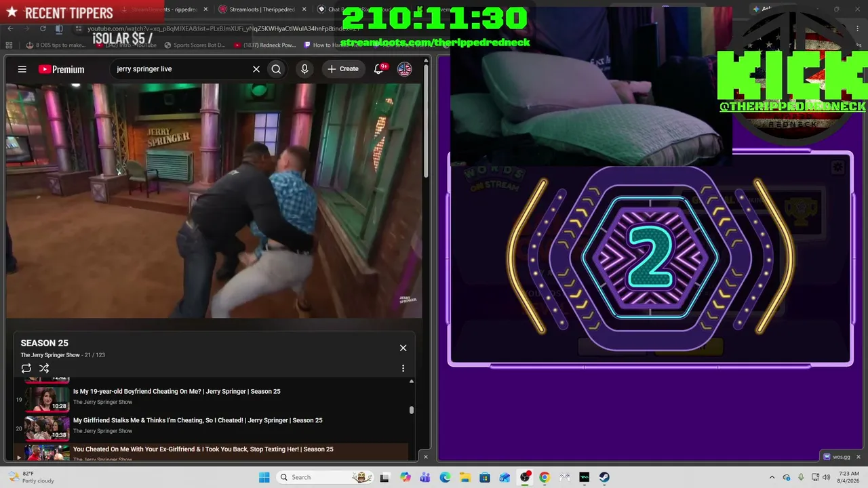Open playlist three-dot options menu
868x488 pixels.
coord(403,368)
